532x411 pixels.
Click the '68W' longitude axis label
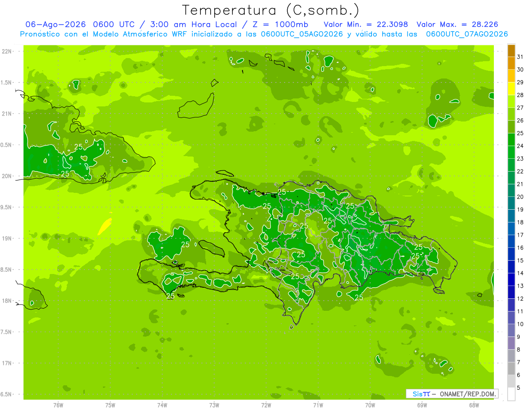pos(474,405)
